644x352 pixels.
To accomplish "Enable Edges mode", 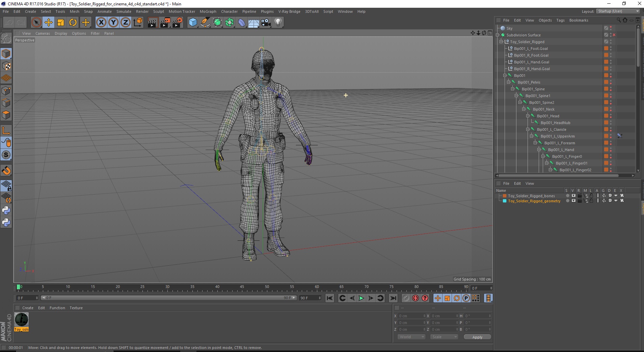I will tap(6, 103).
